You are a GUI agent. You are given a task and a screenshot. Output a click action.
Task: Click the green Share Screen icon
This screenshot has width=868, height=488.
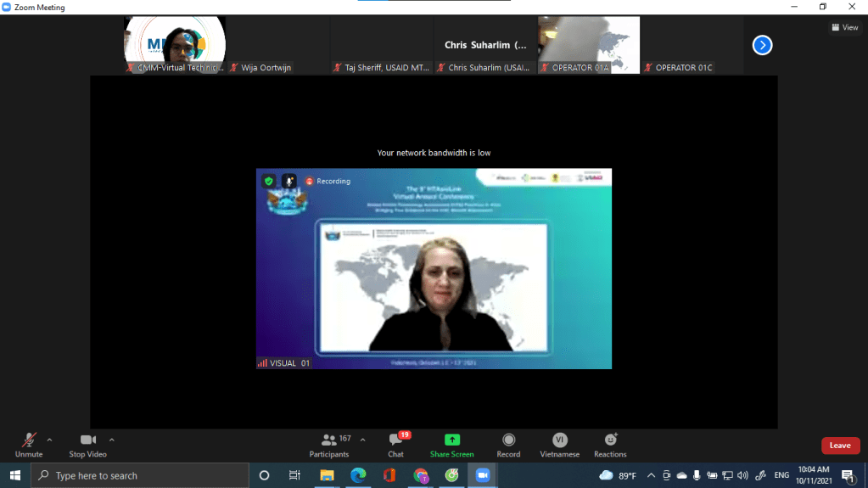[451, 440]
